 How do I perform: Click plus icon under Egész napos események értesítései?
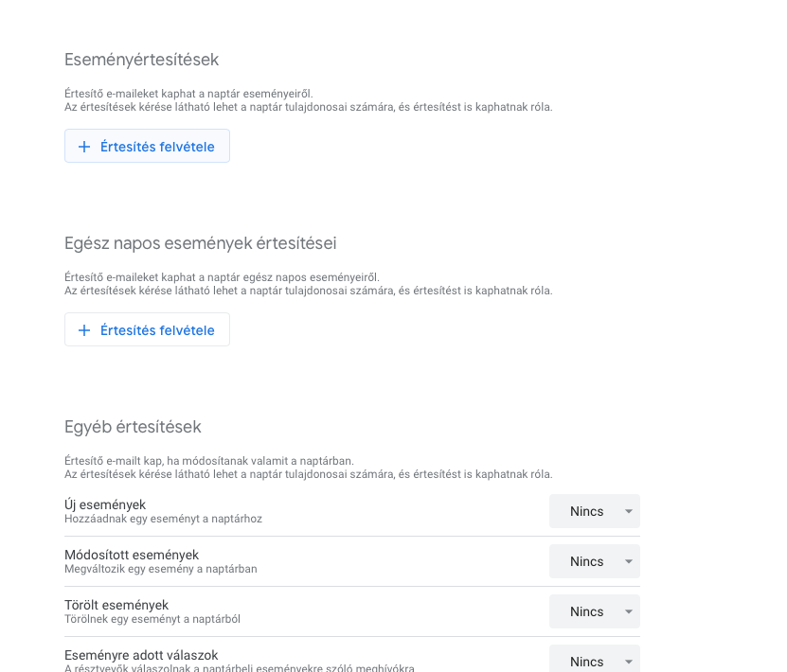84,330
